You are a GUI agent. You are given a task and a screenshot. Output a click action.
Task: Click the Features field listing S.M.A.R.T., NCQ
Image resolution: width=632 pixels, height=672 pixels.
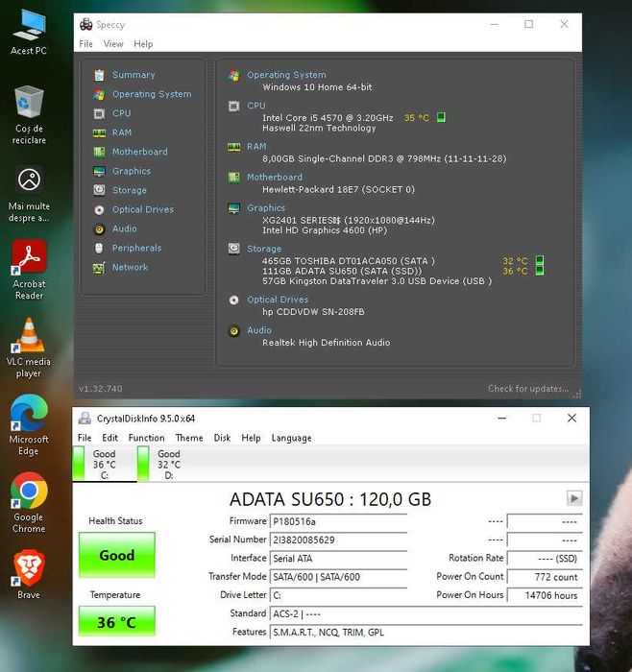[425, 632]
